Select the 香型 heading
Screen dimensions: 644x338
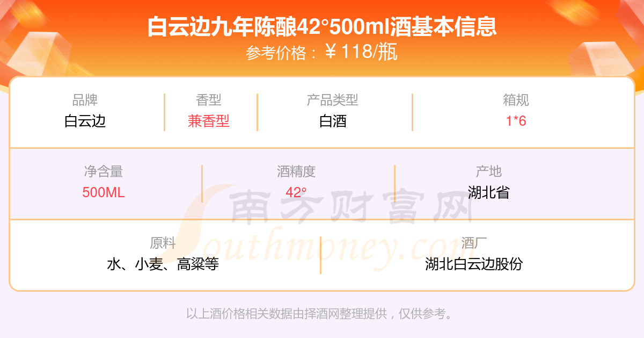209,100
